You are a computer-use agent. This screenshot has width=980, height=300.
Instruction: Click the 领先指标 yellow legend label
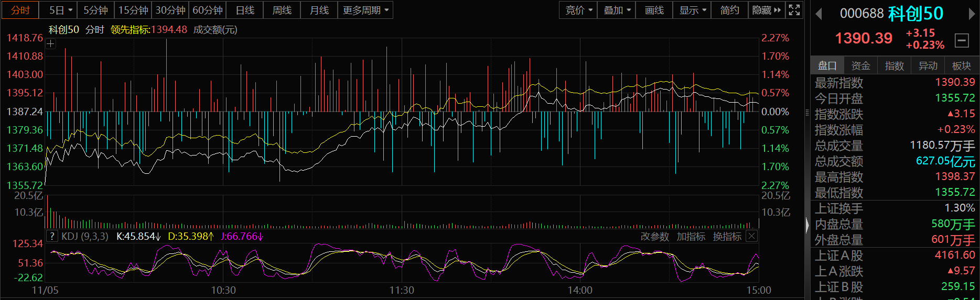[x=130, y=30]
